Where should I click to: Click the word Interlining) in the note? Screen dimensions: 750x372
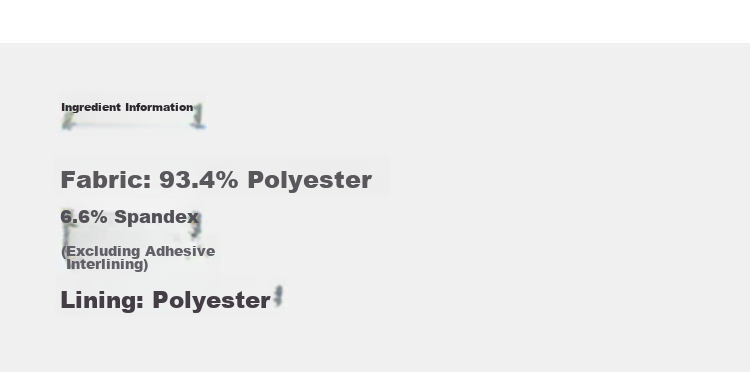pos(107,264)
